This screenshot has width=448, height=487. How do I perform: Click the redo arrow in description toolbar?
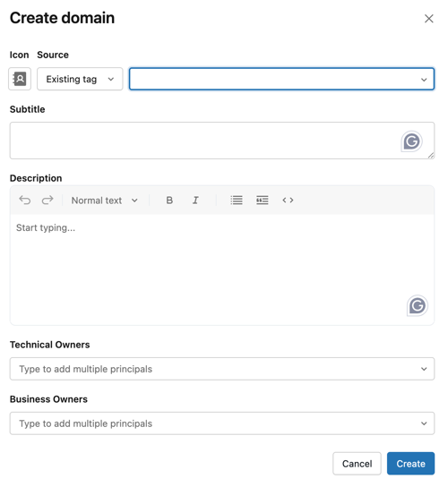click(47, 201)
